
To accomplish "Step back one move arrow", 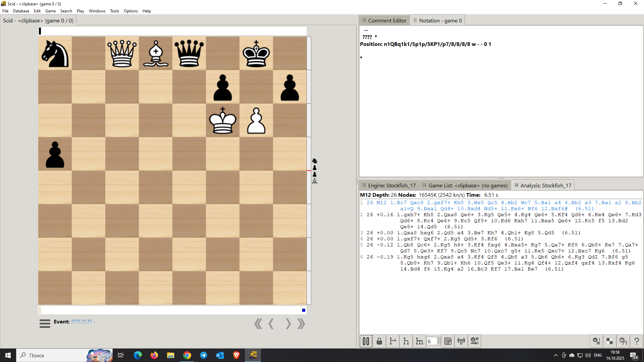I will point(271,324).
